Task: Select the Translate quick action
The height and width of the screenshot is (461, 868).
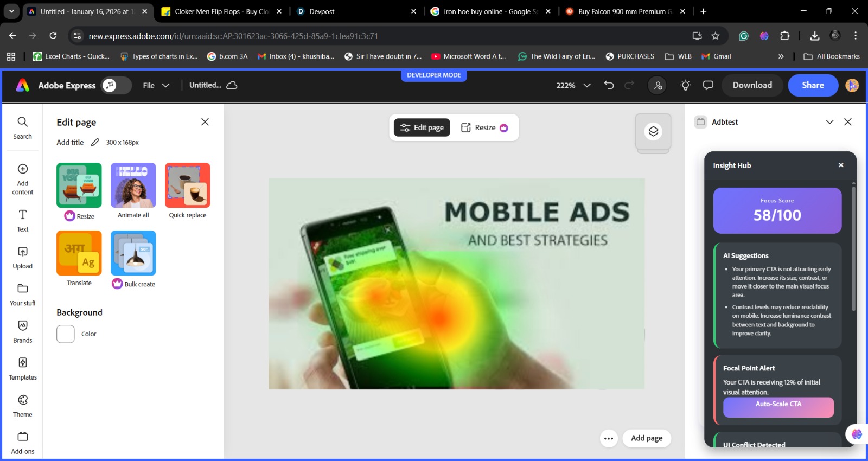Action: tap(79, 253)
